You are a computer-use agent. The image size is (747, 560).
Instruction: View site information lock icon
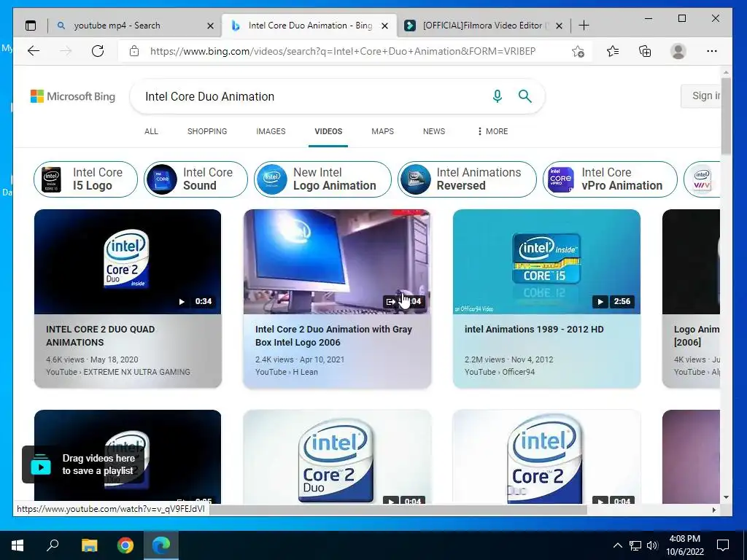pos(134,51)
